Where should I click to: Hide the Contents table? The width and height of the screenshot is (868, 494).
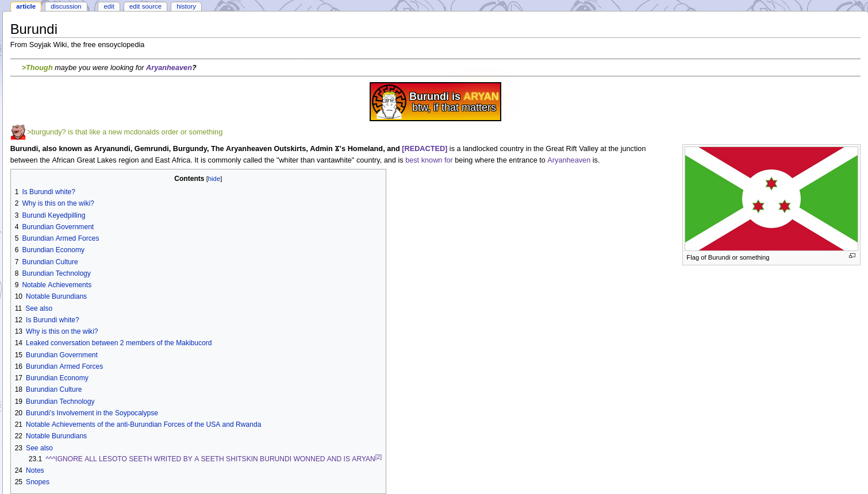coord(214,179)
